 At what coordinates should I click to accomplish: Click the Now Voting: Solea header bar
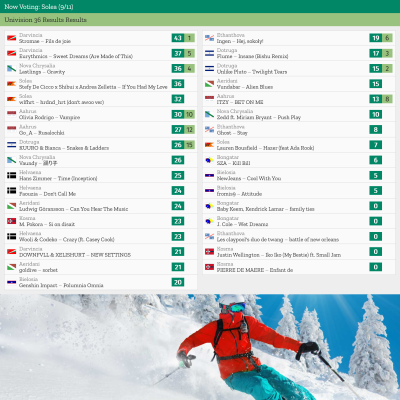click(200, 7)
